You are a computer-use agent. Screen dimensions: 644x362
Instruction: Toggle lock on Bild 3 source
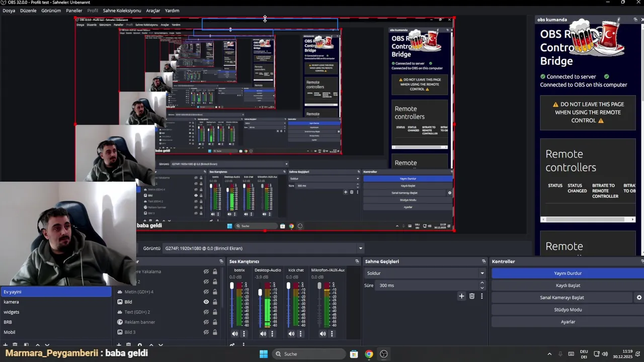215,332
